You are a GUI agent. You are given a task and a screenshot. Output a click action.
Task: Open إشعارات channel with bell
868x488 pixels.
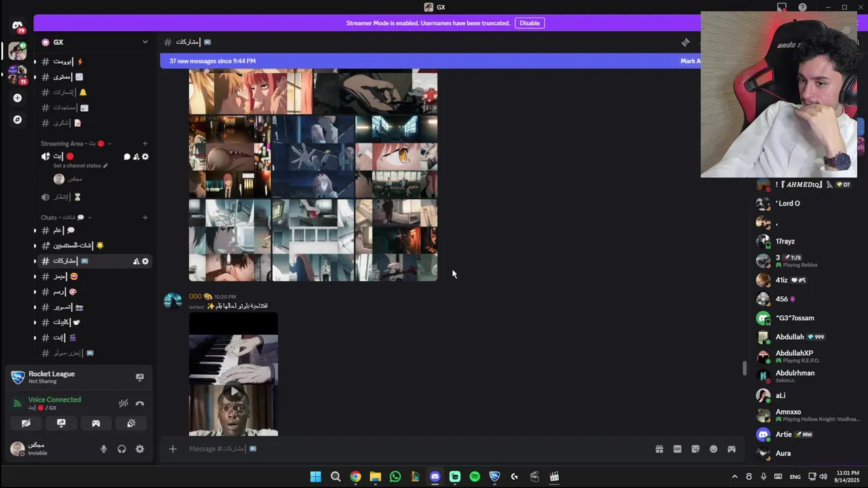click(x=94, y=92)
